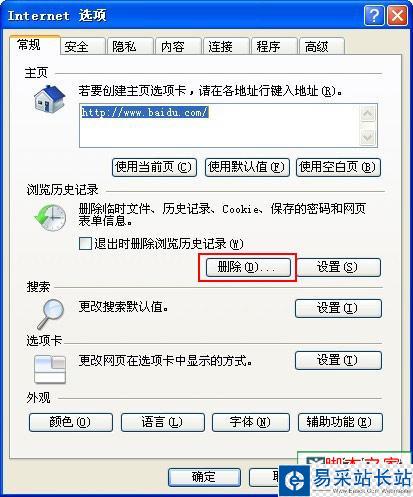Screen dimensions: 413x497
Task: Click 使用空白页(B) button
Action: point(338,167)
